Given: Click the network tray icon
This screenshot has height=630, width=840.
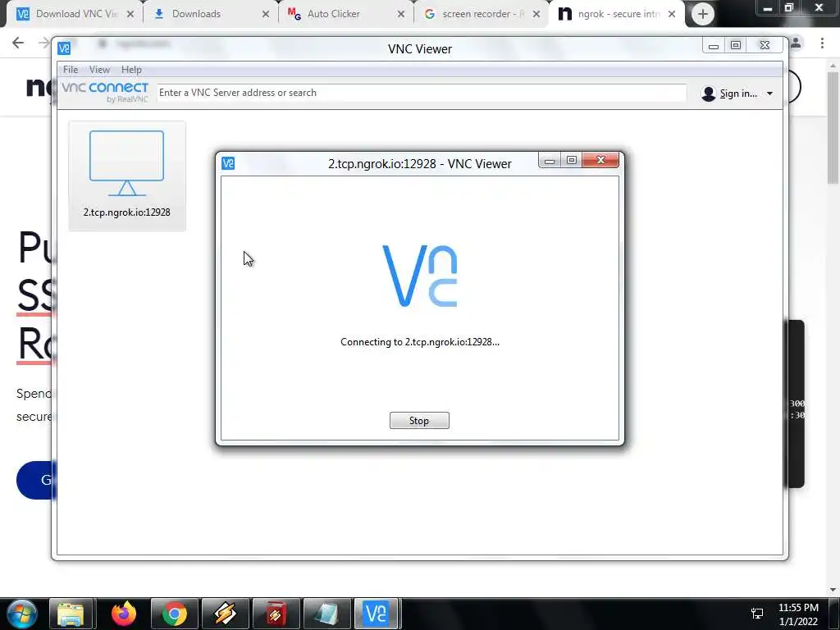Looking at the screenshot, I should tap(757, 614).
